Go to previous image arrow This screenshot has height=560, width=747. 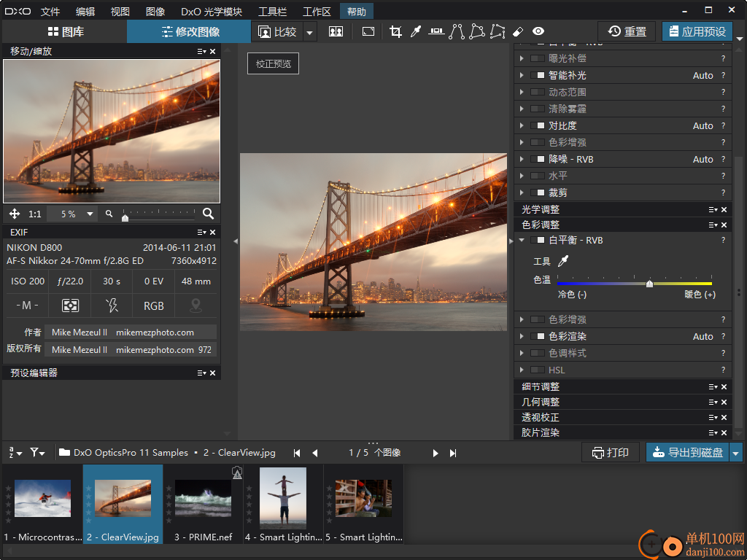click(x=315, y=453)
